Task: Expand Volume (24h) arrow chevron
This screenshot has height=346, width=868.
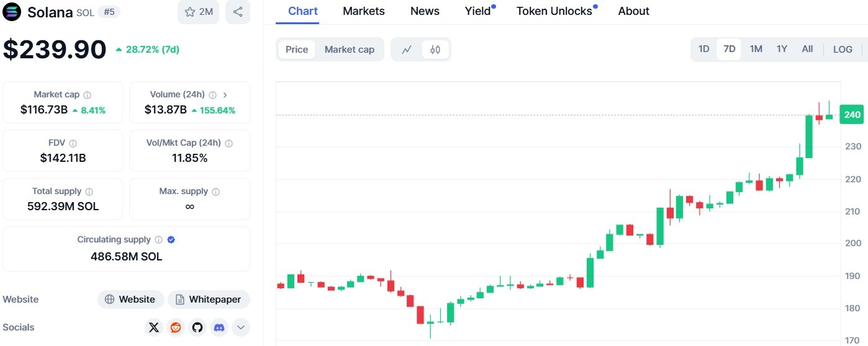Action: (x=225, y=95)
